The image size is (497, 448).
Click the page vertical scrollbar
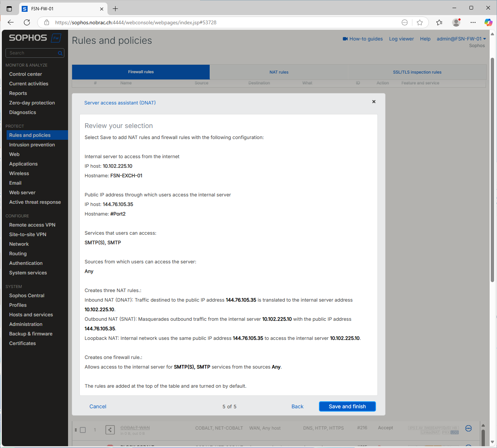click(492, 170)
